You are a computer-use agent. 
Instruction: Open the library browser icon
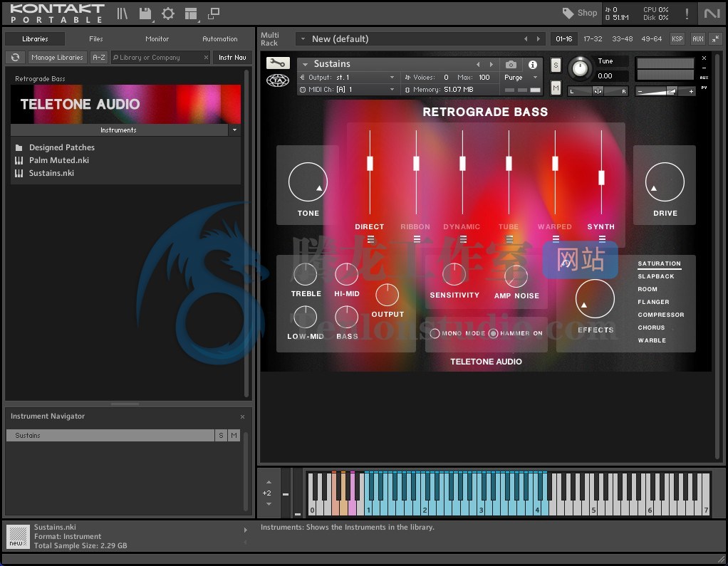tap(122, 14)
